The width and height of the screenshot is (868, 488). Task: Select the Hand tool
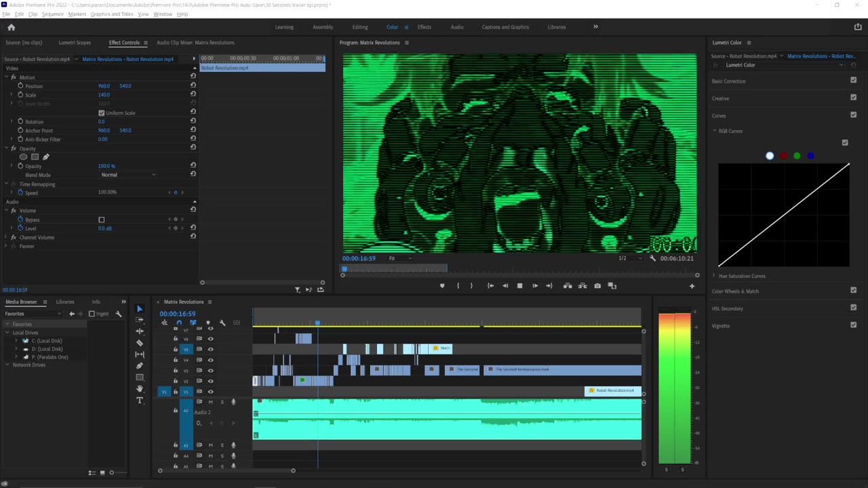click(140, 389)
